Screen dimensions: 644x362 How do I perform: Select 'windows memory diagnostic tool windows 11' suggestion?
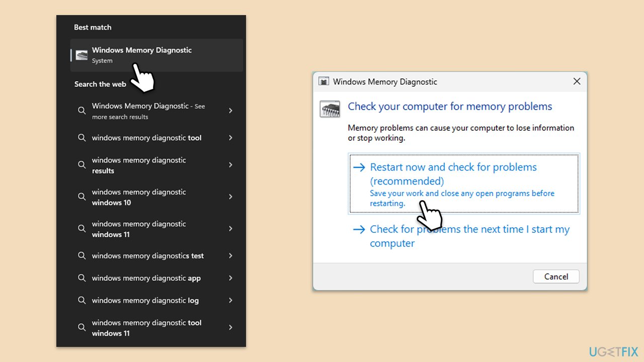156,328
